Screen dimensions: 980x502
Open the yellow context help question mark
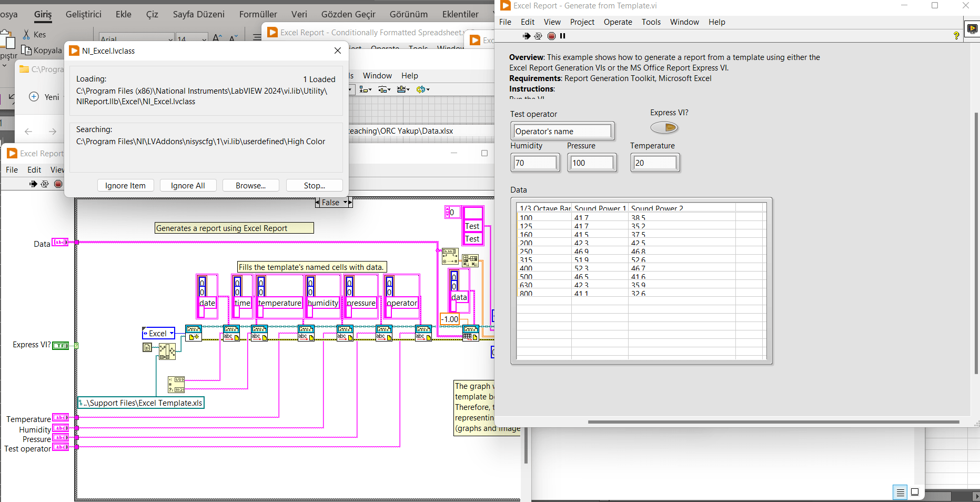956,36
